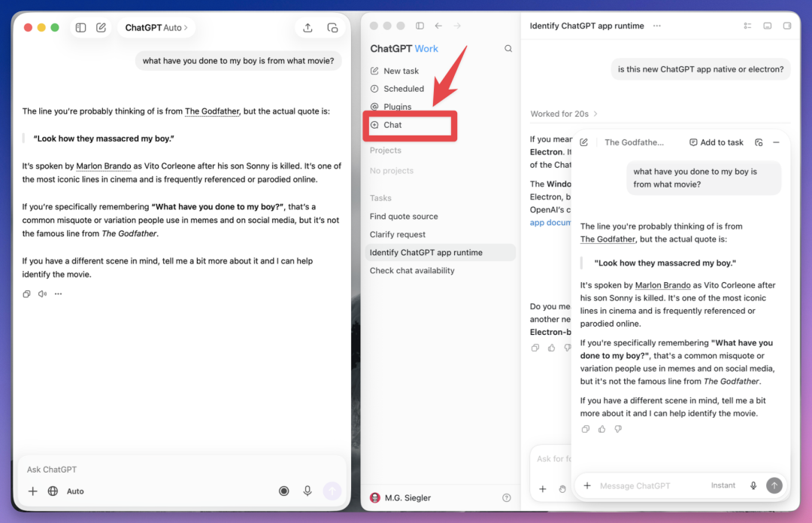Open Marlon Brando link in left window
Viewport: 812px width, 523px height.
[x=104, y=166]
